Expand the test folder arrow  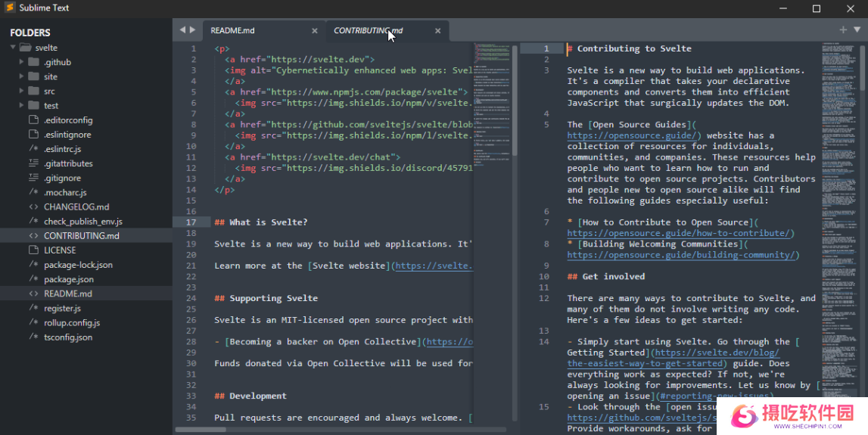click(x=22, y=105)
